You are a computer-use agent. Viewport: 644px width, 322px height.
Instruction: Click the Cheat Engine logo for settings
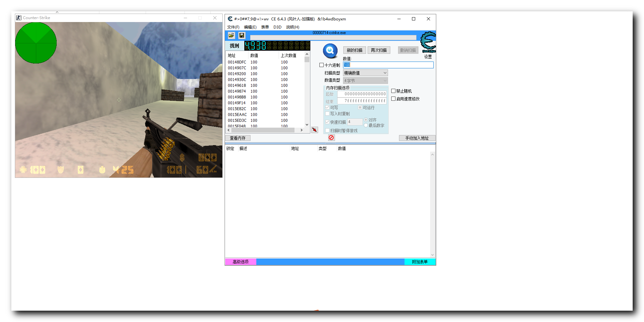point(428,42)
